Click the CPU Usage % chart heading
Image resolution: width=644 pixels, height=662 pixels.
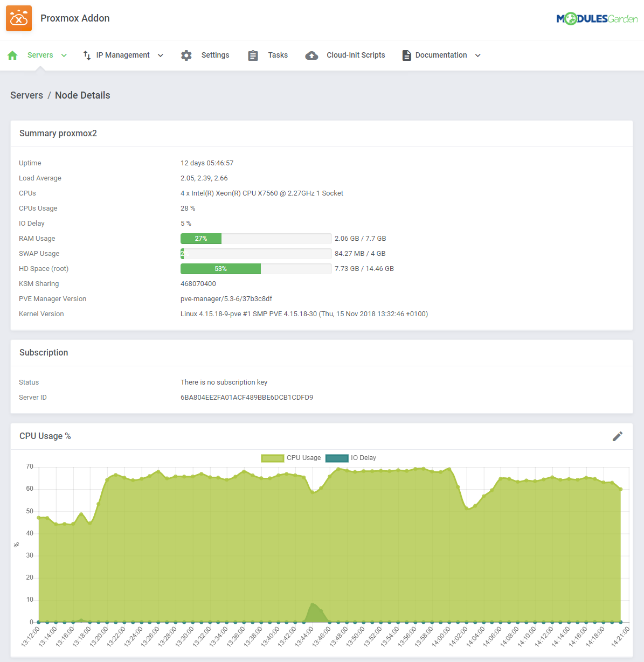point(45,436)
